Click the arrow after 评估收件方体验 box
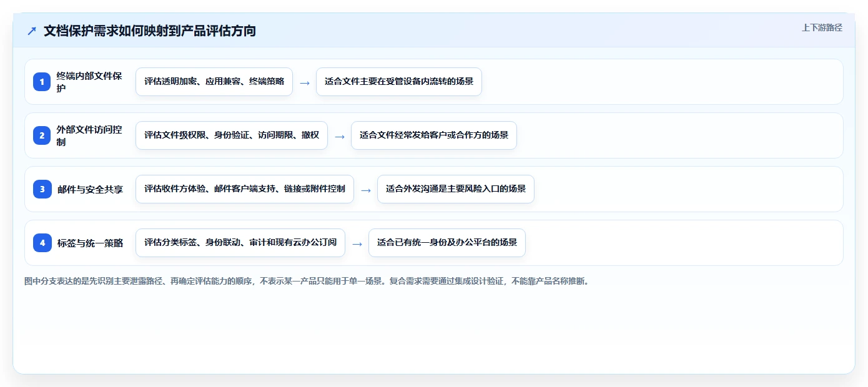This screenshot has height=387, width=868. pos(366,190)
